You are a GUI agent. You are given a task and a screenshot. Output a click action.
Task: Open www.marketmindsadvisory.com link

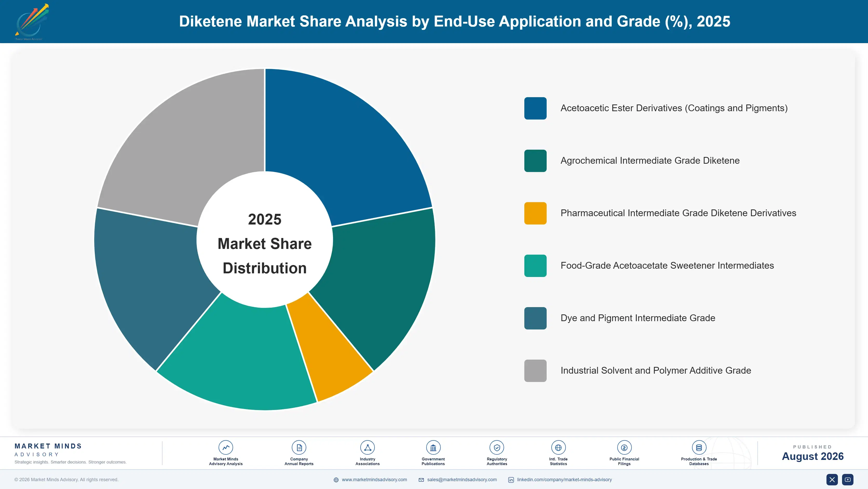374,480
